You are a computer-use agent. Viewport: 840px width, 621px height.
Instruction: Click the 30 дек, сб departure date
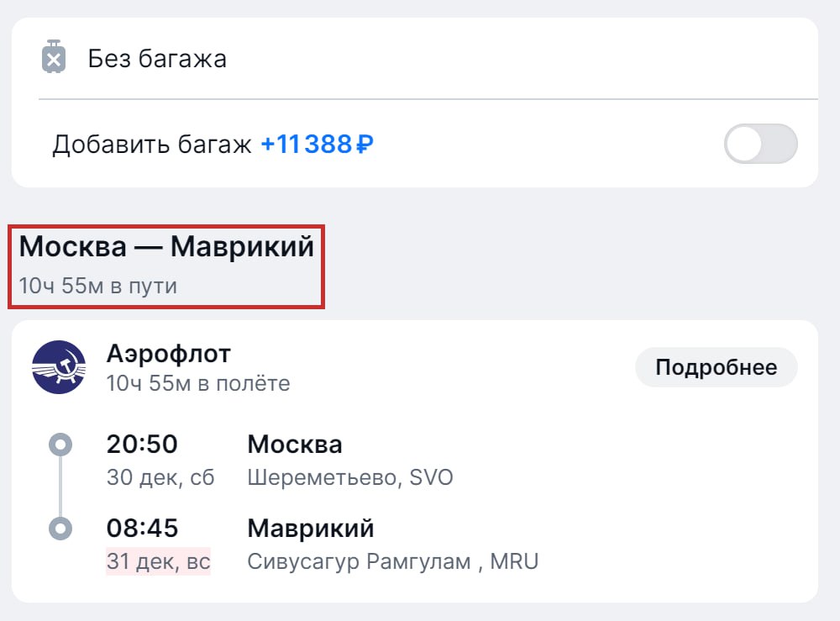click(x=160, y=478)
